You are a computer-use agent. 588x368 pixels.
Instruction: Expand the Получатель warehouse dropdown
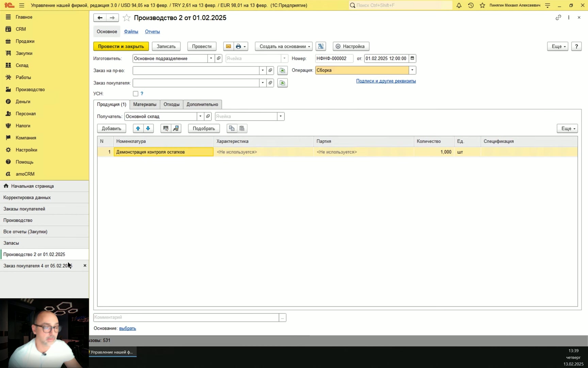pyautogui.click(x=200, y=116)
